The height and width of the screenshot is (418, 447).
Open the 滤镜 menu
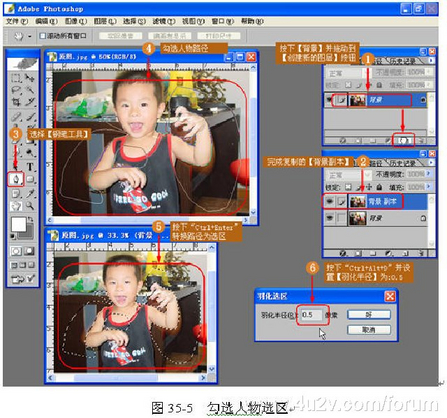164,21
